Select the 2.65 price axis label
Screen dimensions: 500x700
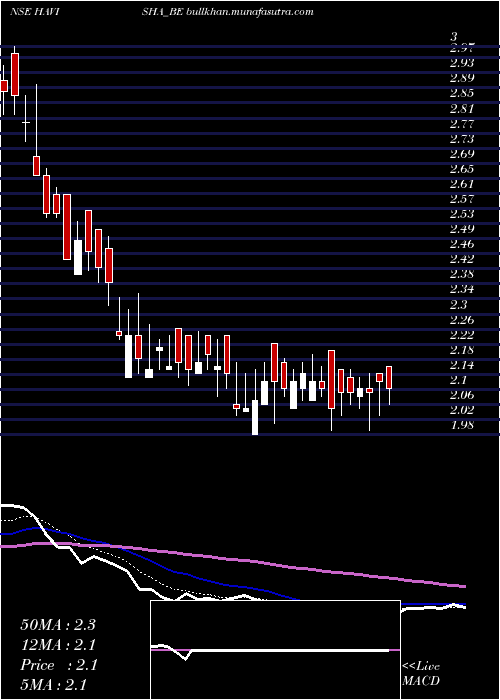462,169
